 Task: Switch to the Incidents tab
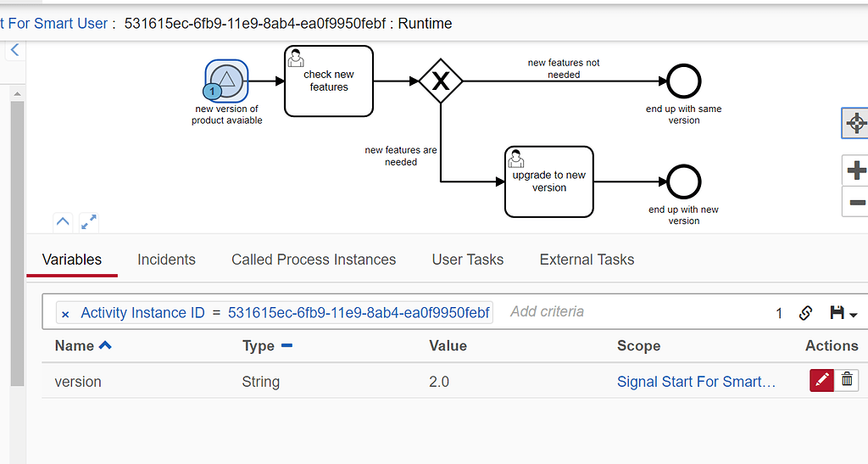166,260
